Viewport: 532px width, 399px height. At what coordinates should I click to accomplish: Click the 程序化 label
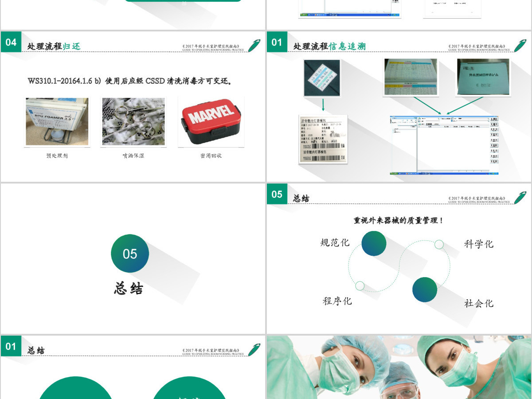click(337, 301)
